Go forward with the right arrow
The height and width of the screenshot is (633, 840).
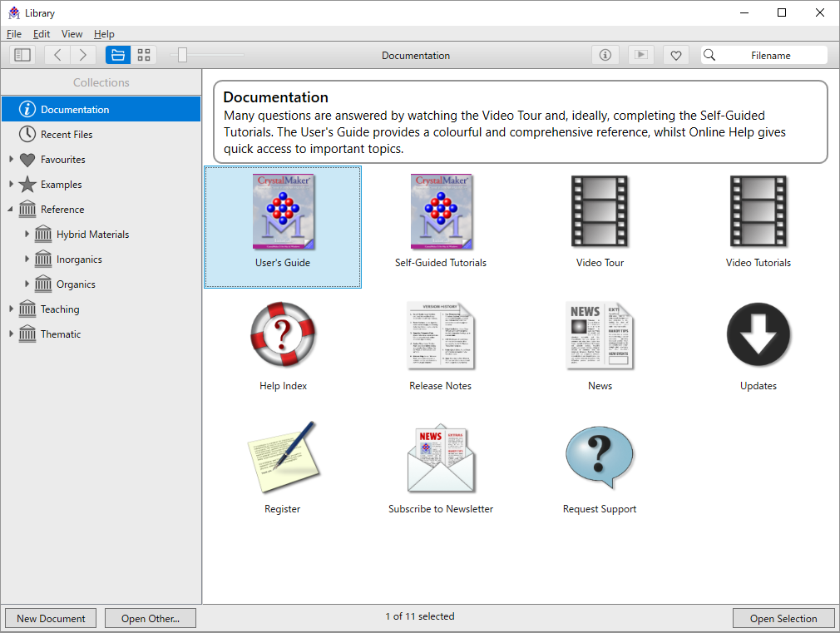tap(83, 55)
